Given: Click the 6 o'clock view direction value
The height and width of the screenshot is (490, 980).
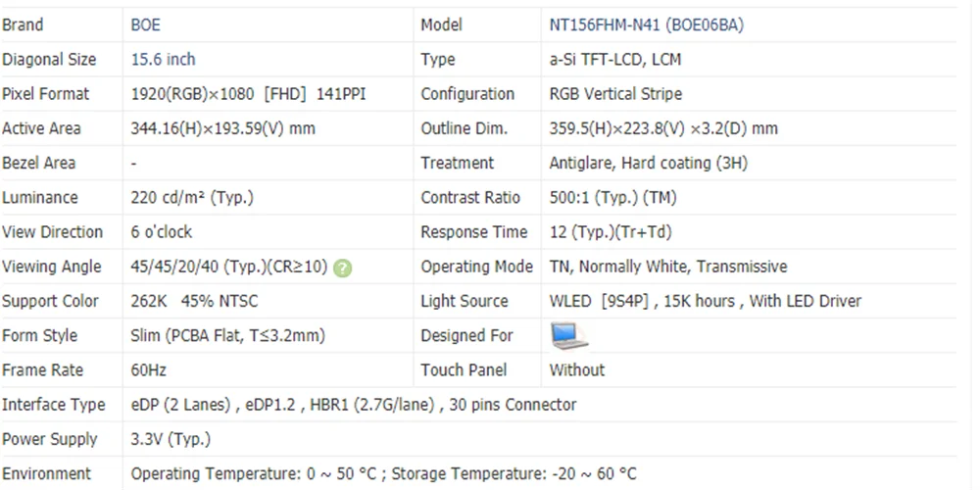Looking at the screenshot, I should pyautogui.click(x=162, y=232).
